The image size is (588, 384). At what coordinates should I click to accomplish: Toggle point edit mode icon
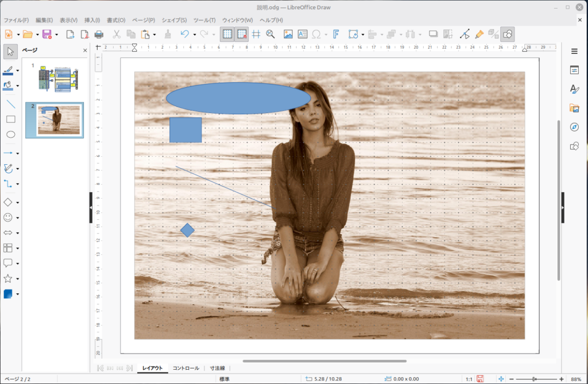pos(465,34)
